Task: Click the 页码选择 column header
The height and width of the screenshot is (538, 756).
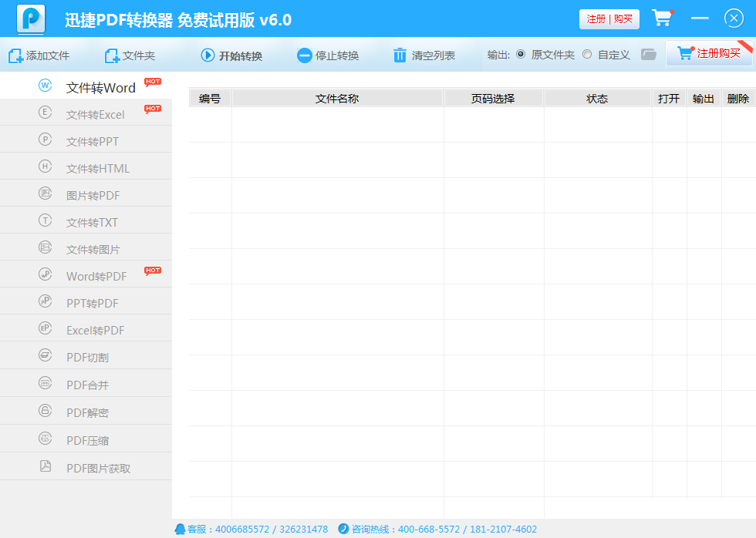Action: click(493, 99)
